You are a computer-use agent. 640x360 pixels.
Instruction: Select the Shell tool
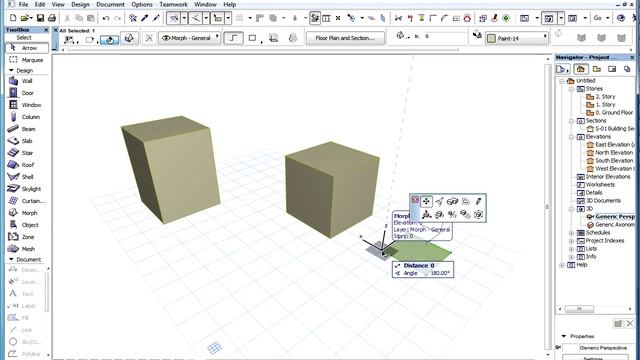pyautogui.click(x=27, y=177)
